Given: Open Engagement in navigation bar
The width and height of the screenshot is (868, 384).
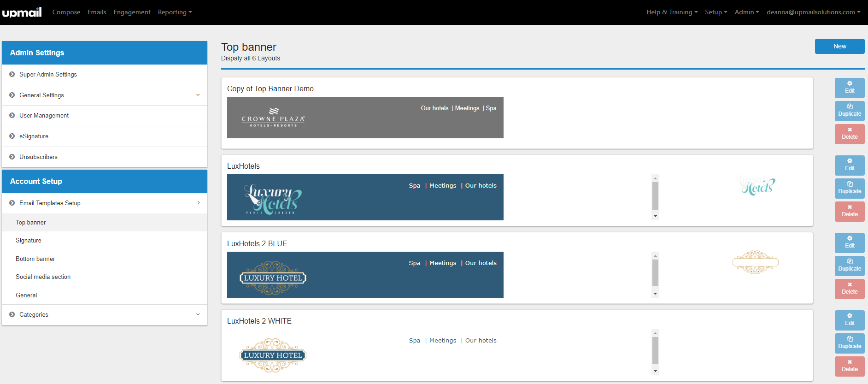Looking at the screenshot, I should (132, 12).
